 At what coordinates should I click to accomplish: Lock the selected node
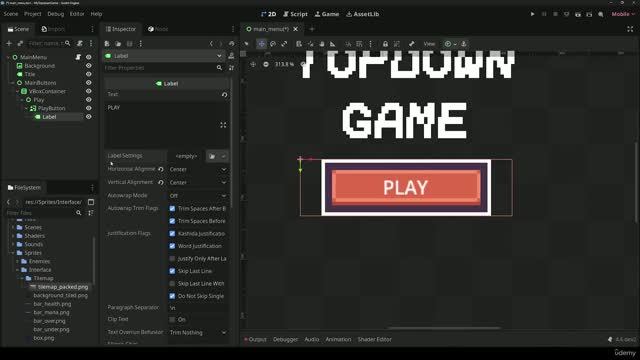(385, 44)
